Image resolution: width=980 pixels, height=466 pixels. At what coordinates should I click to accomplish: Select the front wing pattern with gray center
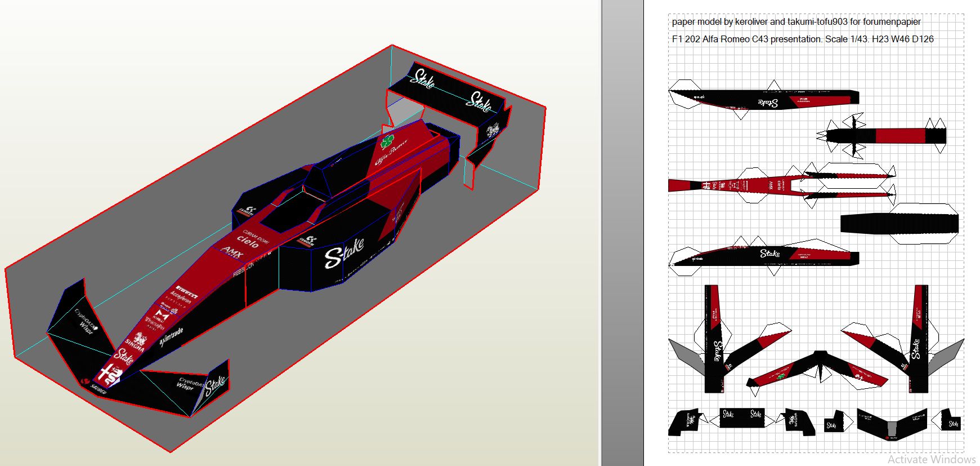point(892,423)
